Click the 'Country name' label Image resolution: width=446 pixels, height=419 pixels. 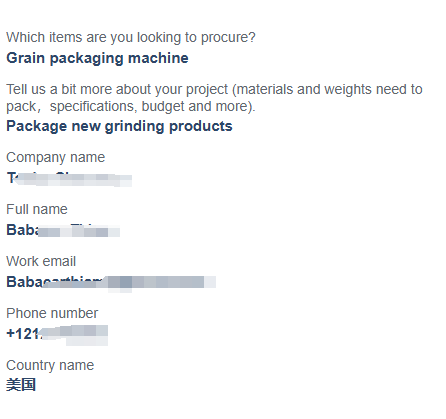(50, 365)
